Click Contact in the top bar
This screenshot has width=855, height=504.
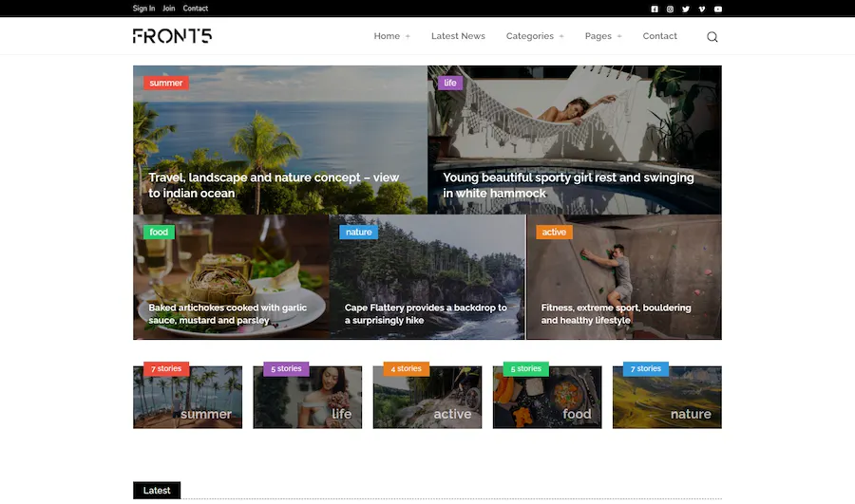pos(195,9)
